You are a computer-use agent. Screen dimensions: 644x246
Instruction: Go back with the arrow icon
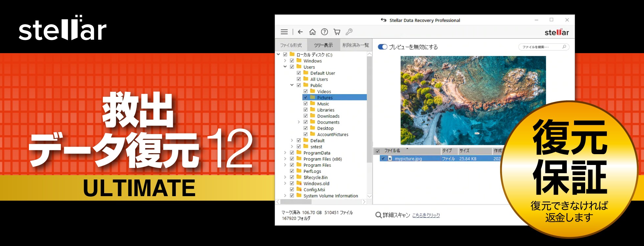pos(300,32)
